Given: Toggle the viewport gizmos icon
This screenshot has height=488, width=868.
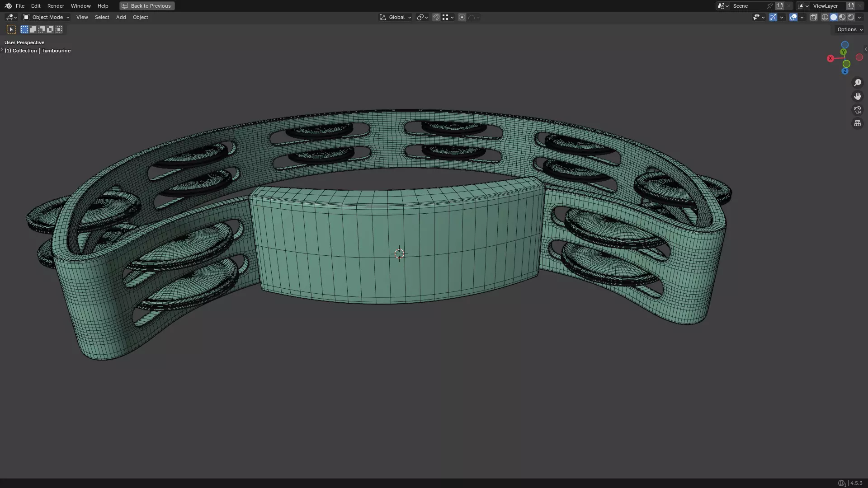Looking at the screenshot, I should pyautogui.click(x=773, y=17).
